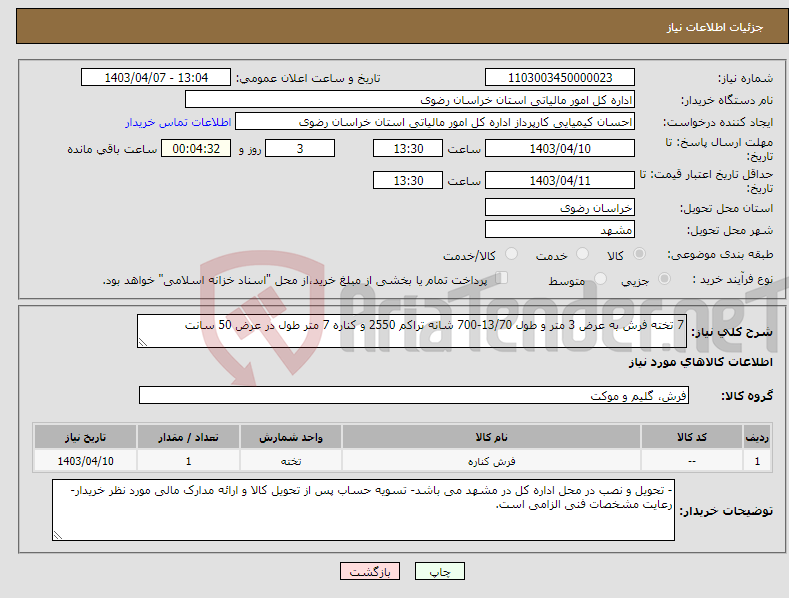Click the چاپ (print) button
Viewport: 789px width, 598px height.
point(439,571)
